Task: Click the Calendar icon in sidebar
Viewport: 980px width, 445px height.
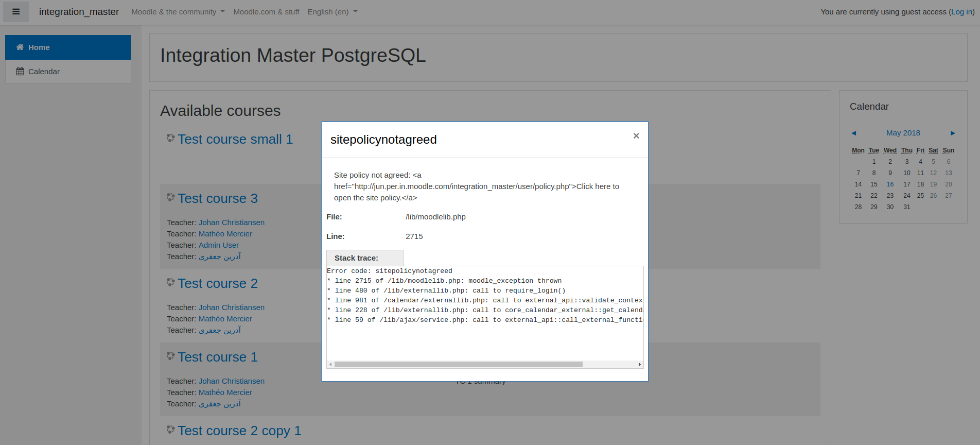Action: tap(20, 72)
